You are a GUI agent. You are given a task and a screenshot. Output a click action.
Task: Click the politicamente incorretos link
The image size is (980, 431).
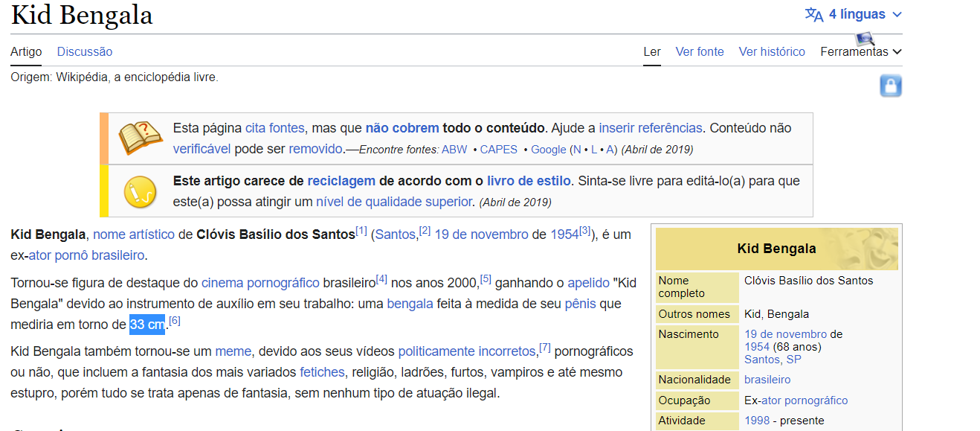(x=467, y=351)
